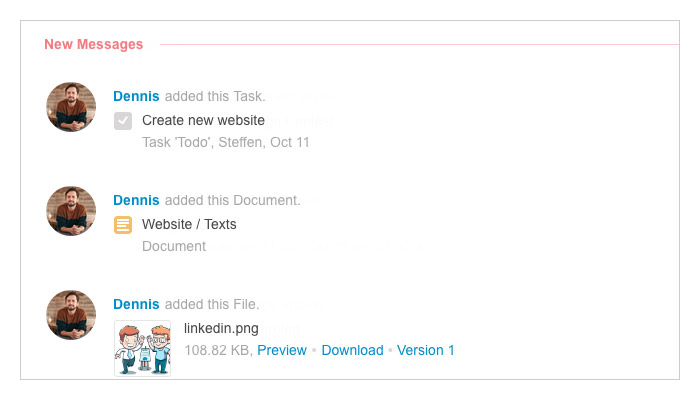
Task: Click the linkedin.png file name
Action: pyautogui.click(x=221, y=329)
